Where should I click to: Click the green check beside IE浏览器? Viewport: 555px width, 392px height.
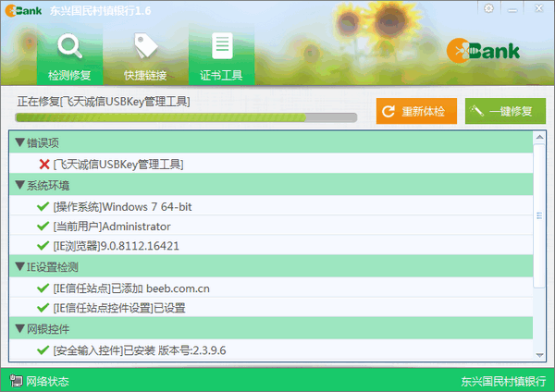click(43, 245)
